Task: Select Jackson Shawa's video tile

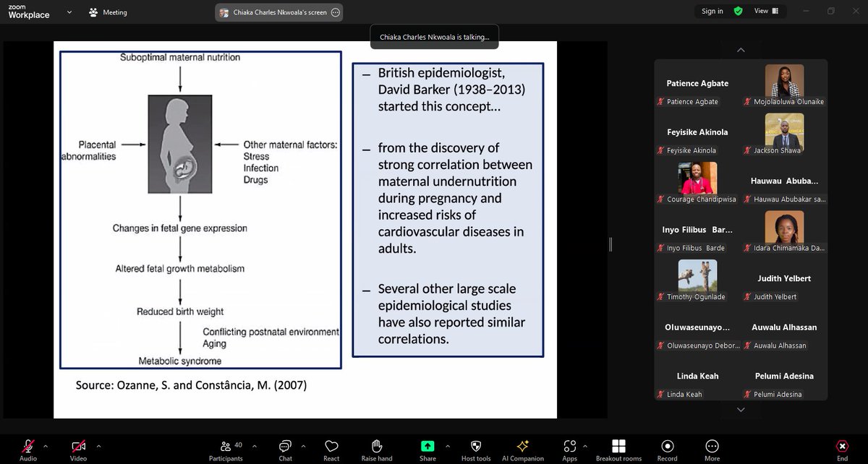Action: (785, 134)
